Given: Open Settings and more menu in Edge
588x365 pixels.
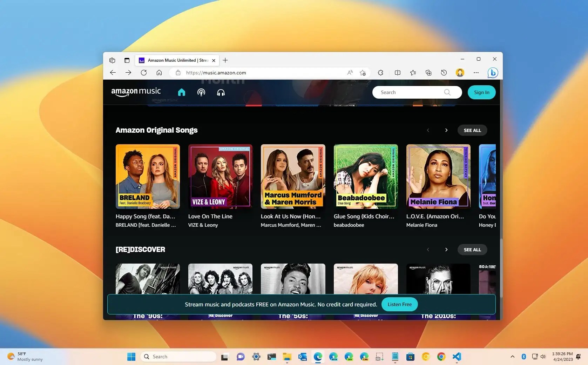Looking at the screenshot, I should [x=476, y=73].
